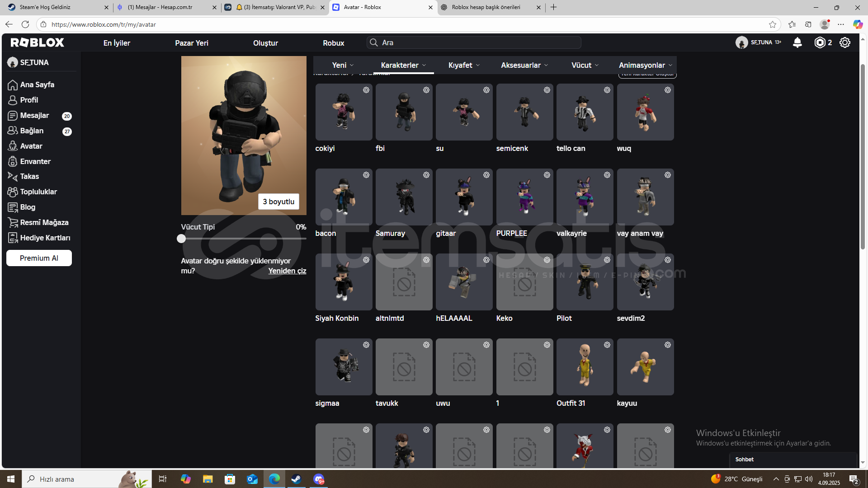
Task: Click the Yeniden çiz link
Action: tap(287, 271)
